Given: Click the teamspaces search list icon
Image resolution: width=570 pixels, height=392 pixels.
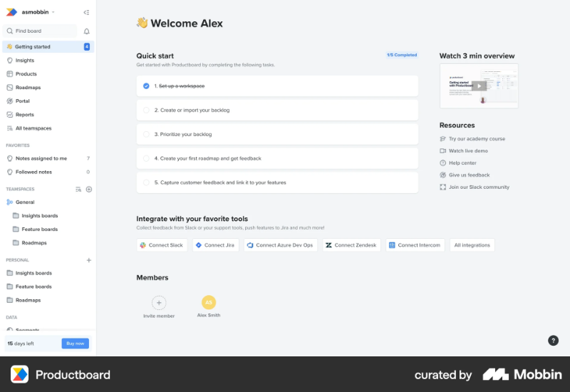Looking at the screenshot, I should pyautogui.click(x=78, y=190).
